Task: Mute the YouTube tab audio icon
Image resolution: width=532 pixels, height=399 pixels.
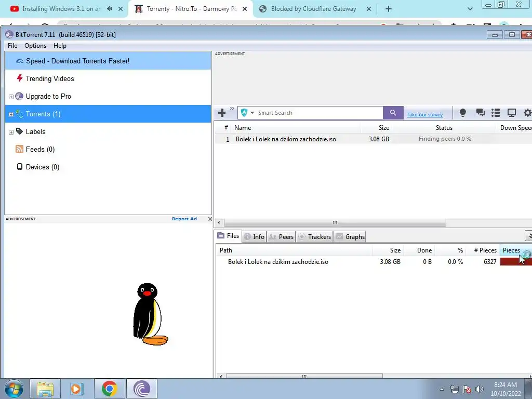Action: point(109,9)
